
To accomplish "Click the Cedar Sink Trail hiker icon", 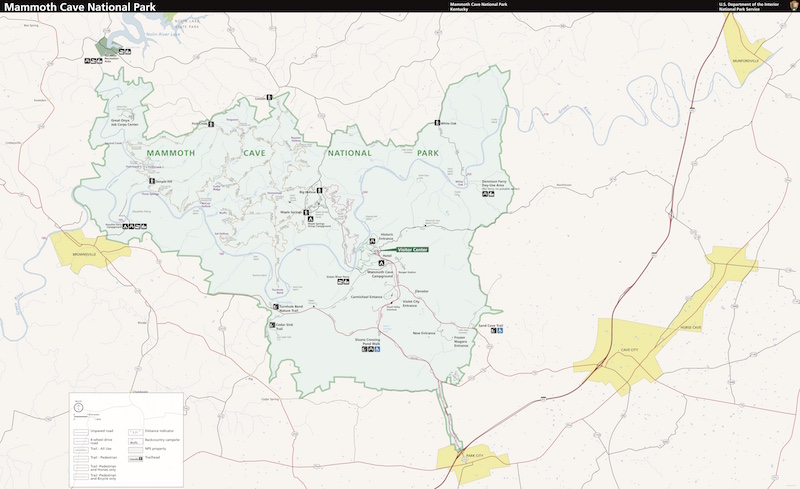I will pyautogui.click(x=272, y=325).
